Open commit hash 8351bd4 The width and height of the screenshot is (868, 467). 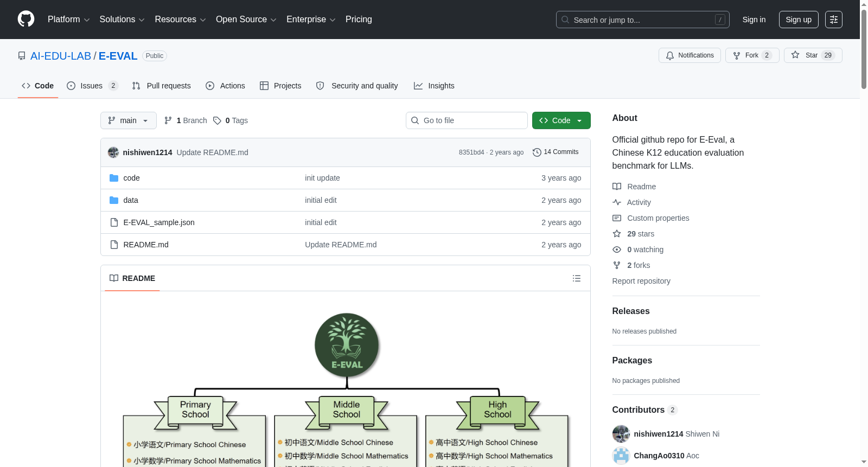pyautogui.click(x=471, y=152)
